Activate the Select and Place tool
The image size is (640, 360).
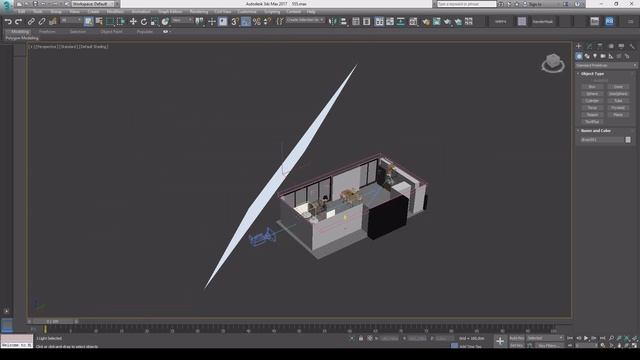(165, 22)
